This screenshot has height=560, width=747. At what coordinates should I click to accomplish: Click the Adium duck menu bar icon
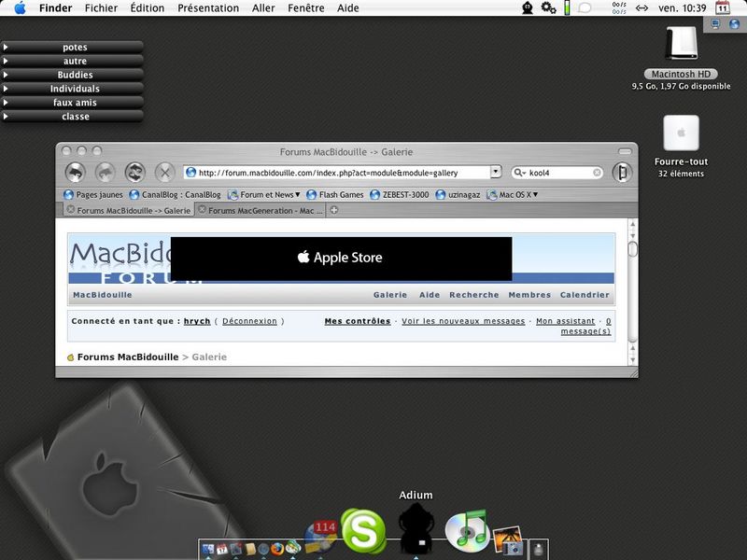pyautogui.click(x=528, y=8)
